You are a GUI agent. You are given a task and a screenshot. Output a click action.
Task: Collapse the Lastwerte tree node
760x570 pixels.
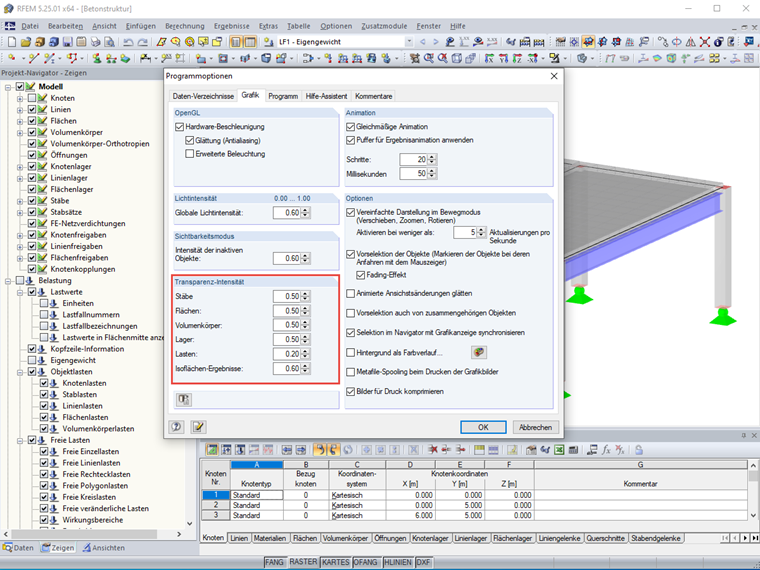click(x=20, y=292)
